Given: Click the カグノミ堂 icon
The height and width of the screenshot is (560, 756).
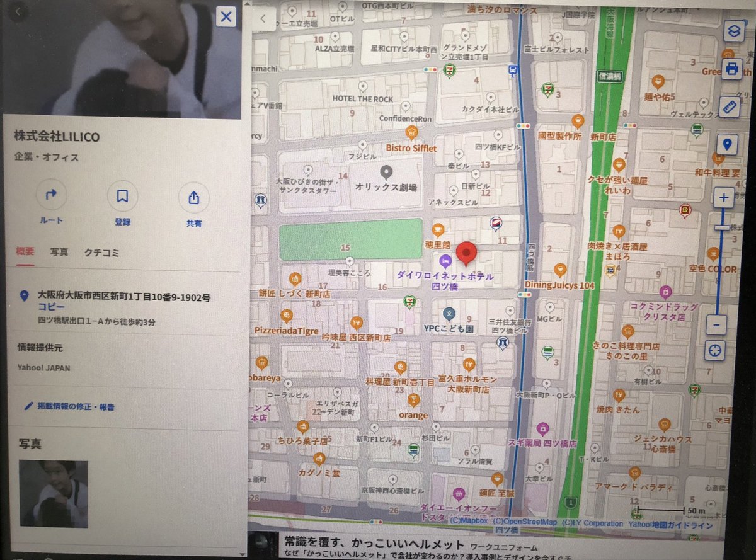Looking at the screenshot, I should tap(319, 459).
